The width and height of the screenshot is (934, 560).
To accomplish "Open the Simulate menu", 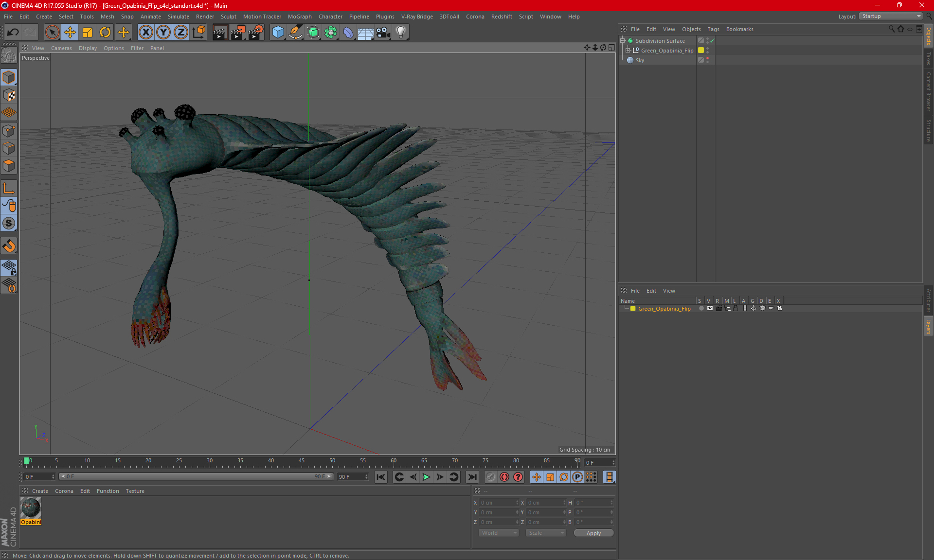I will tap(179, 17).
